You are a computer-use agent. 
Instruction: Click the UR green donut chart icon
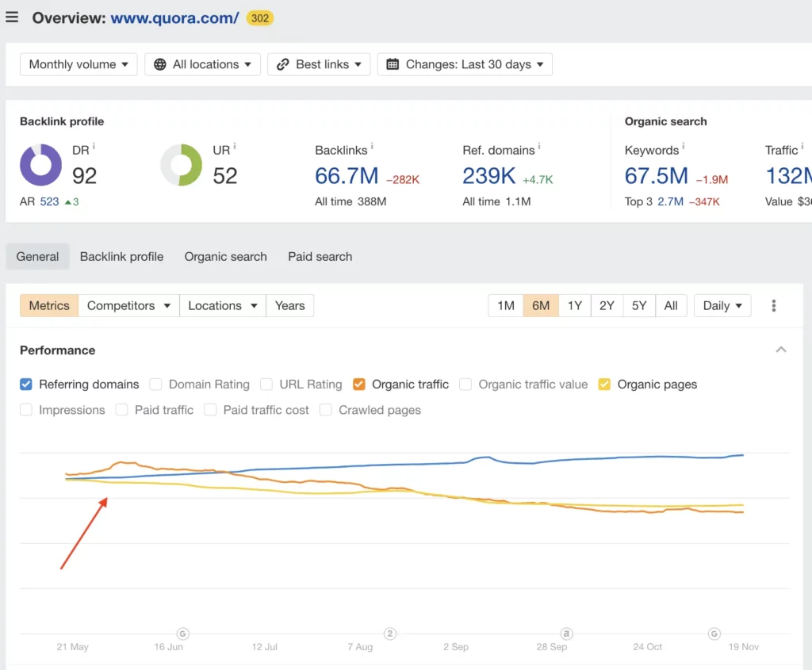[x=182, y=165]
